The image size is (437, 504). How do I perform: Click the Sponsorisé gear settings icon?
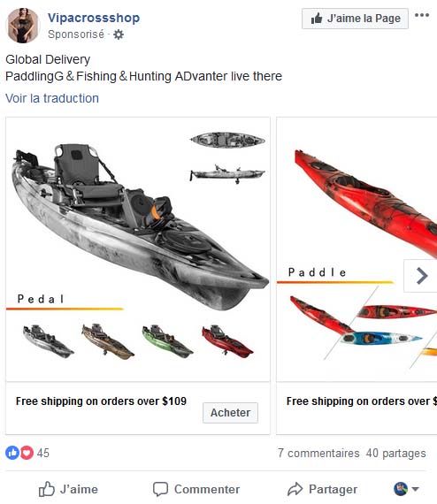(119, 34)
